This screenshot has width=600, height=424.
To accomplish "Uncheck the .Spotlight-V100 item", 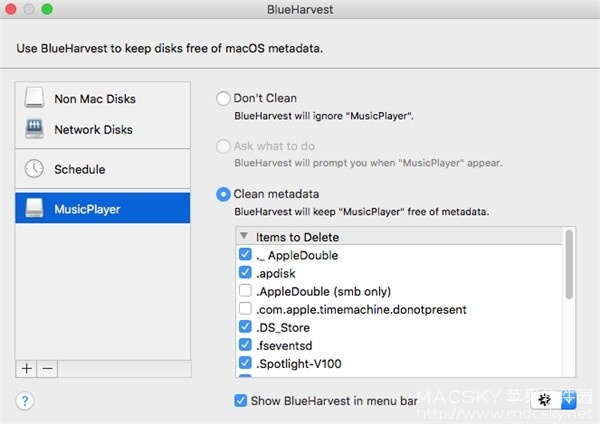I will [245, 363].
